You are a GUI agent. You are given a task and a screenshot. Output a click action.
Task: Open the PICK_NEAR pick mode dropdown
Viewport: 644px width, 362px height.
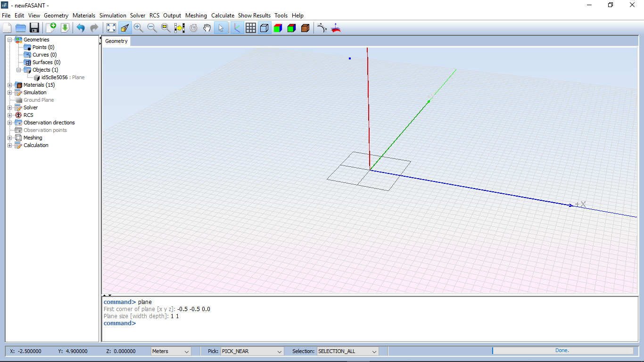[x=252, y=351]
